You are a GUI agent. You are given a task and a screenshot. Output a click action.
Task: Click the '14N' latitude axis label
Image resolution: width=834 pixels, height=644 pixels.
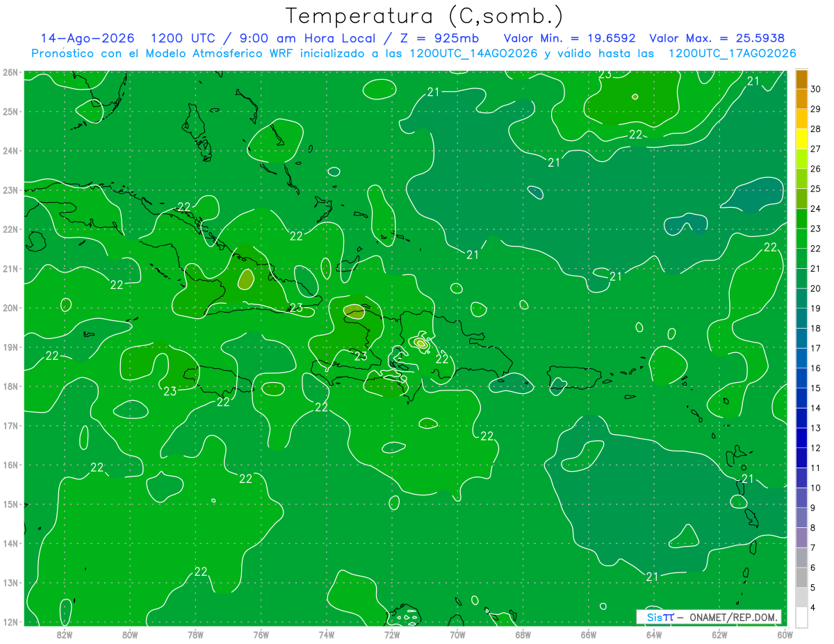point(10,543)
